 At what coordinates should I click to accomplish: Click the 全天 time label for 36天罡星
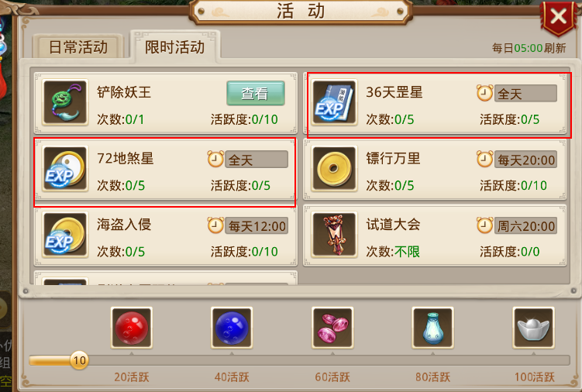click(525, 94)
